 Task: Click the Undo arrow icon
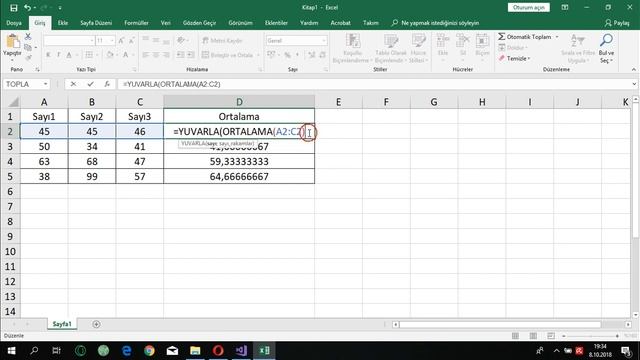coord(27,7)
